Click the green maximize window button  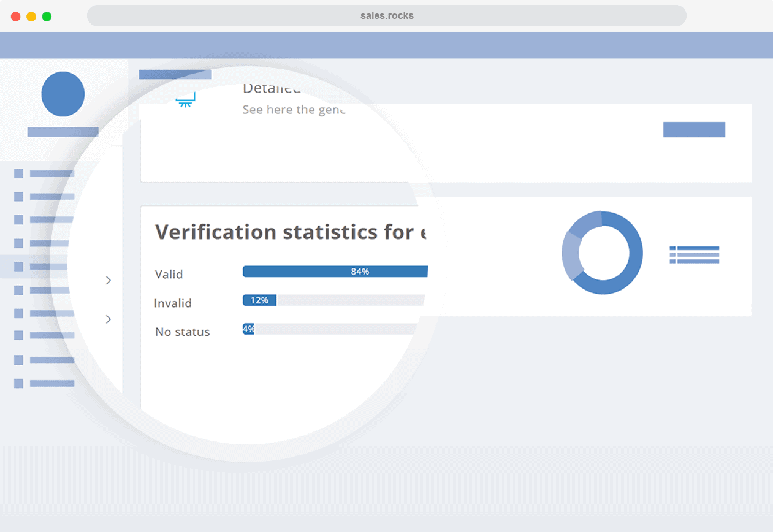click(x=47, y=17)
